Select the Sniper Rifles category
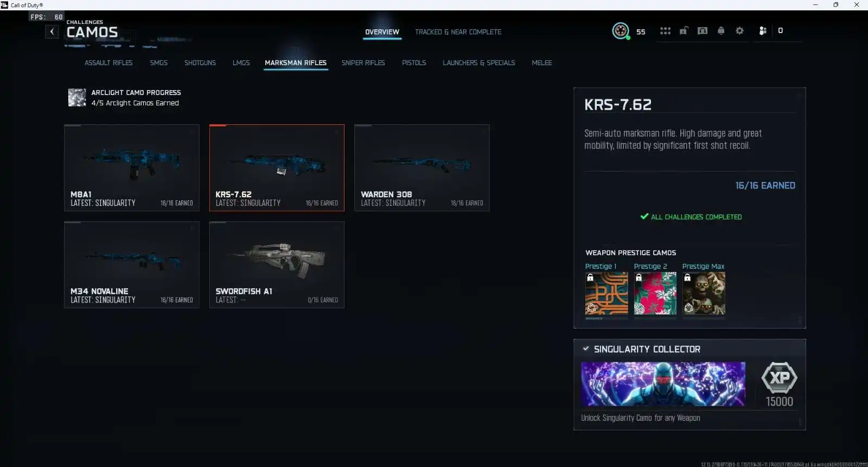Image resolution: width=868 pixels, height=467 pixels. click(363, 63)
